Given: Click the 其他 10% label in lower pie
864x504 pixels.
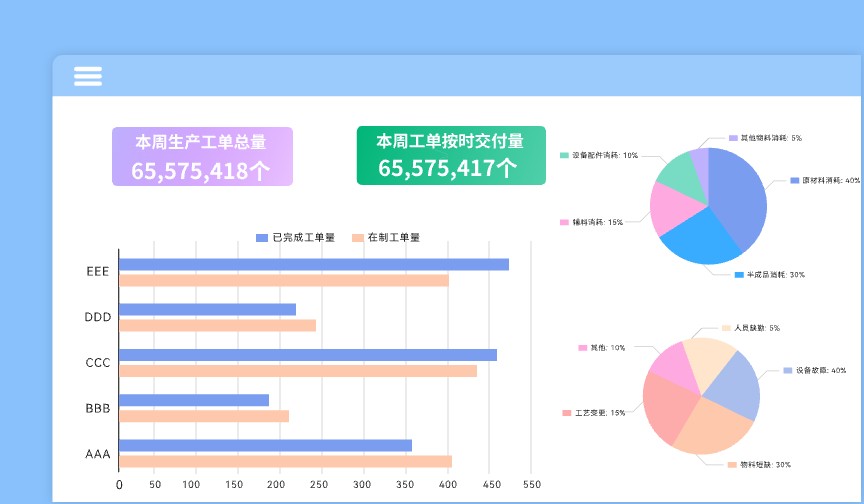Looking at the screenshot, I should [x=601, y=348].
